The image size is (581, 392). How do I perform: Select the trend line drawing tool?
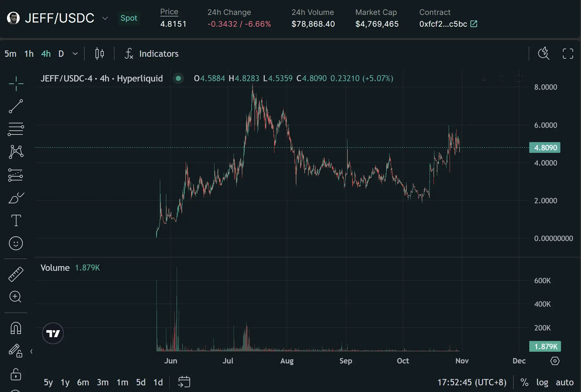click(x=16, y=106)
